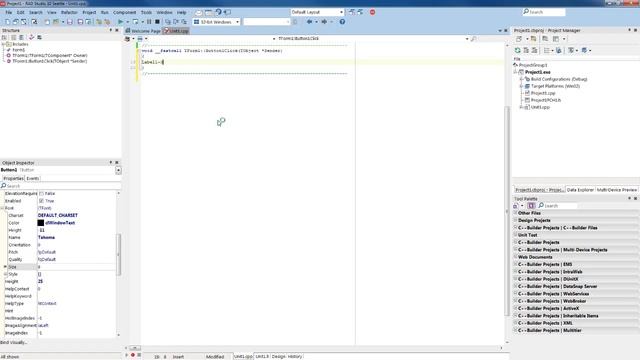Click the Trace Into debug toolbar icon
This screenshot has height=360, width=640.
168,22
